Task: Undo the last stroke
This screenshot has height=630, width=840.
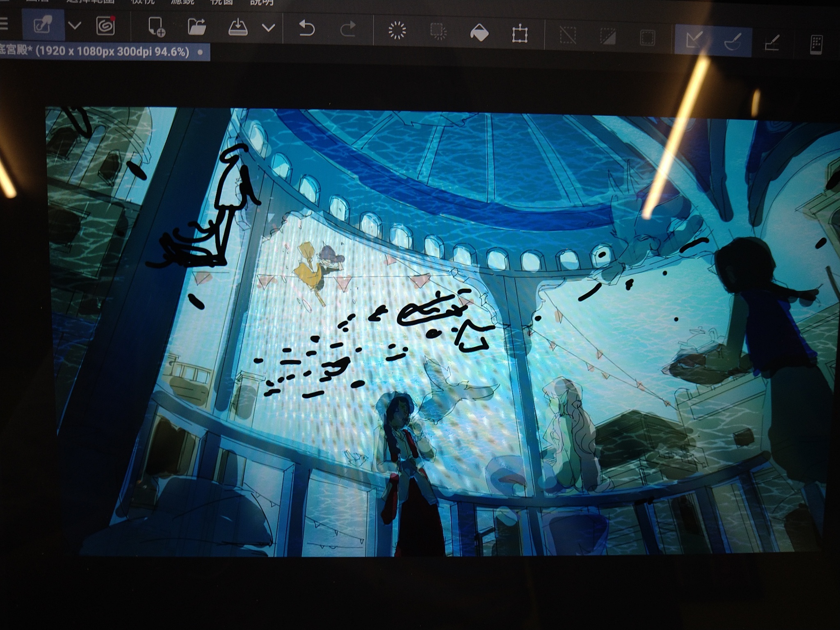Action: coord(306,29)
